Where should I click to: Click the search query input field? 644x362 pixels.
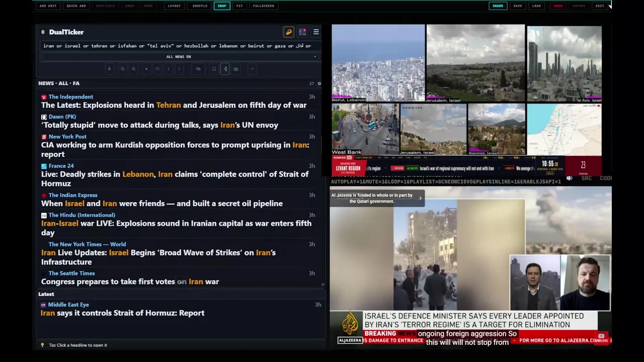click(179, 46)
